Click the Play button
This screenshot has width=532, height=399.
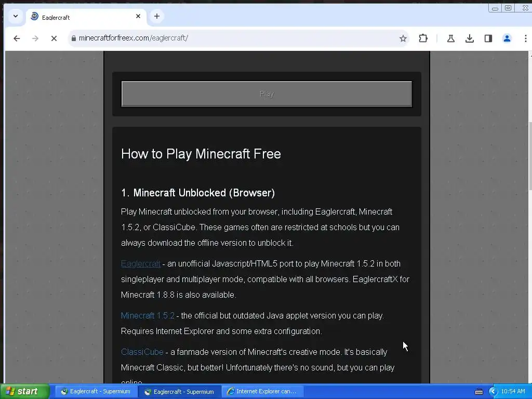pyautogui.click(x=267, y=94)
